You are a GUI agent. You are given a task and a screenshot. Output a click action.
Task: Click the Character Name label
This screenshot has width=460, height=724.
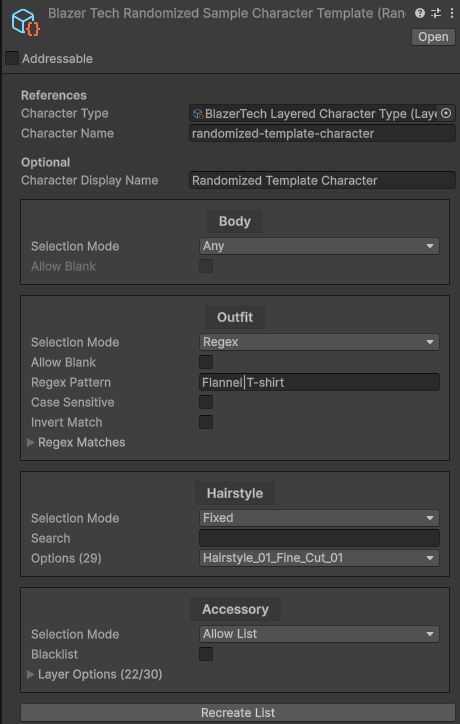67,133
